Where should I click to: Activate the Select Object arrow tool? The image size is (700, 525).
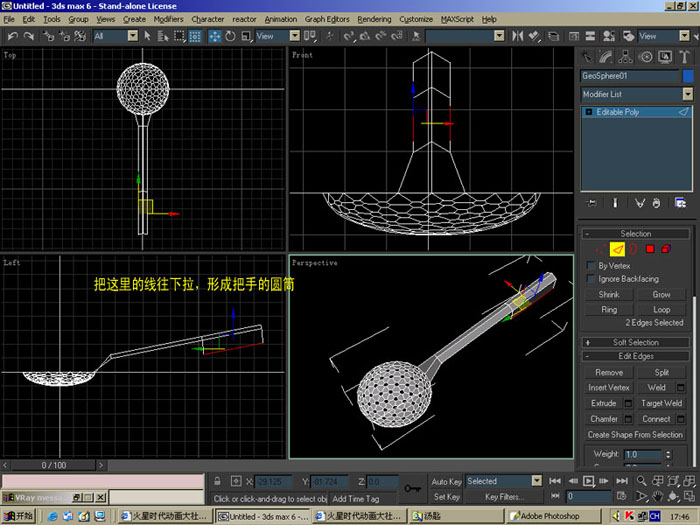coord(147,36)
